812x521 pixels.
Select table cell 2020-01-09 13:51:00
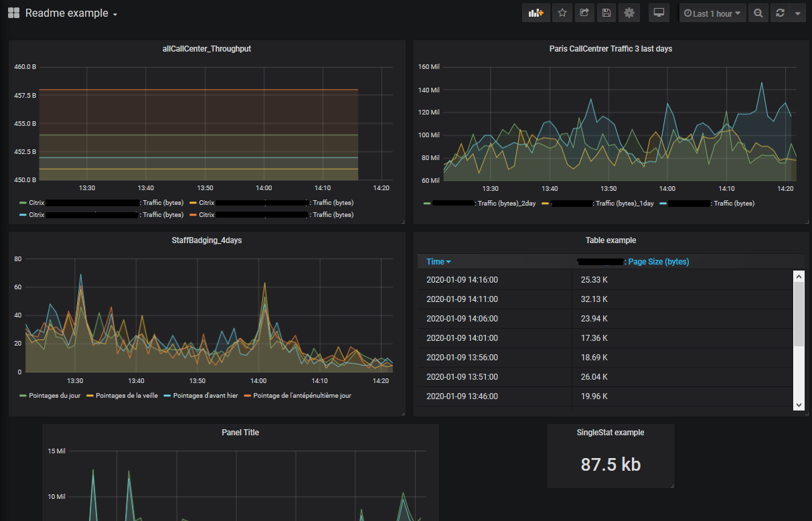(x=462, y=377)
